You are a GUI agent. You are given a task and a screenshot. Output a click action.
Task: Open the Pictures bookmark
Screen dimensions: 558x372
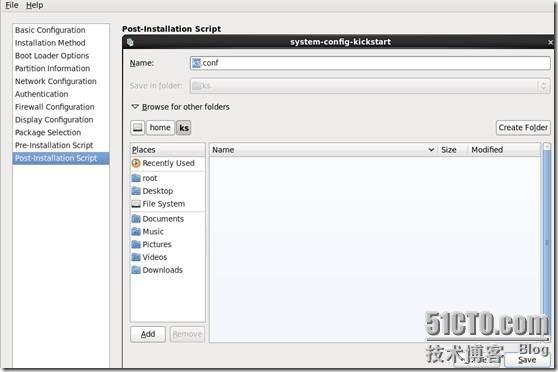(x=168, y=244)
